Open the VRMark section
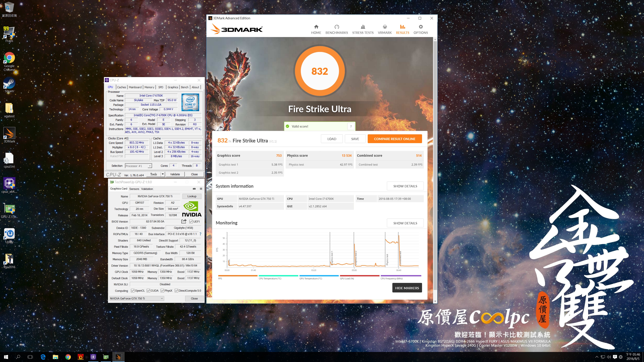Image resolution: width=644 pixels, height=362 pixels. (x=385, y=29)
